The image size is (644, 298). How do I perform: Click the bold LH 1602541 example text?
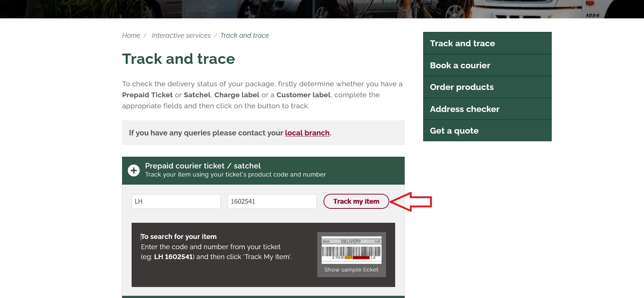point(173,257)
